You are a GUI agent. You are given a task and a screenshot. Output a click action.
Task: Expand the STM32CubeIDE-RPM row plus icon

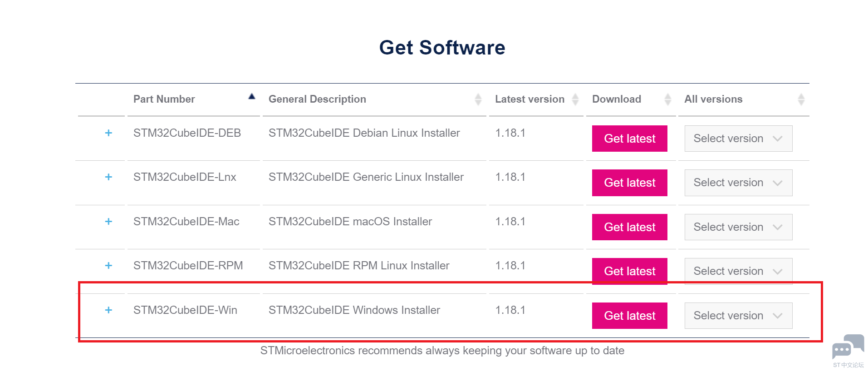click(x=108, y=266)
